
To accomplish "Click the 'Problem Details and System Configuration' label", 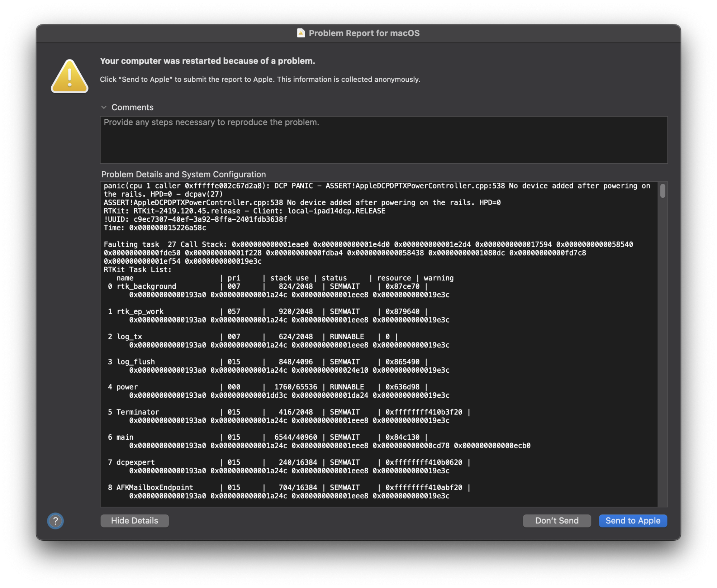I will [x=183, y=174].
